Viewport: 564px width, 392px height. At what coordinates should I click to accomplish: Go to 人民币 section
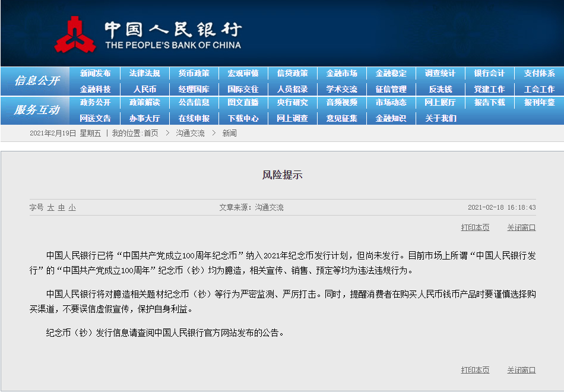(x=145, y=89)
